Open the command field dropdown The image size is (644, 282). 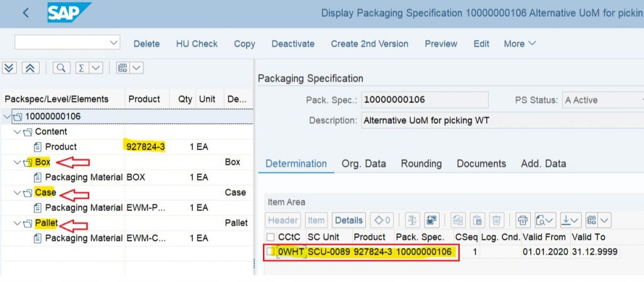point(113,43)
